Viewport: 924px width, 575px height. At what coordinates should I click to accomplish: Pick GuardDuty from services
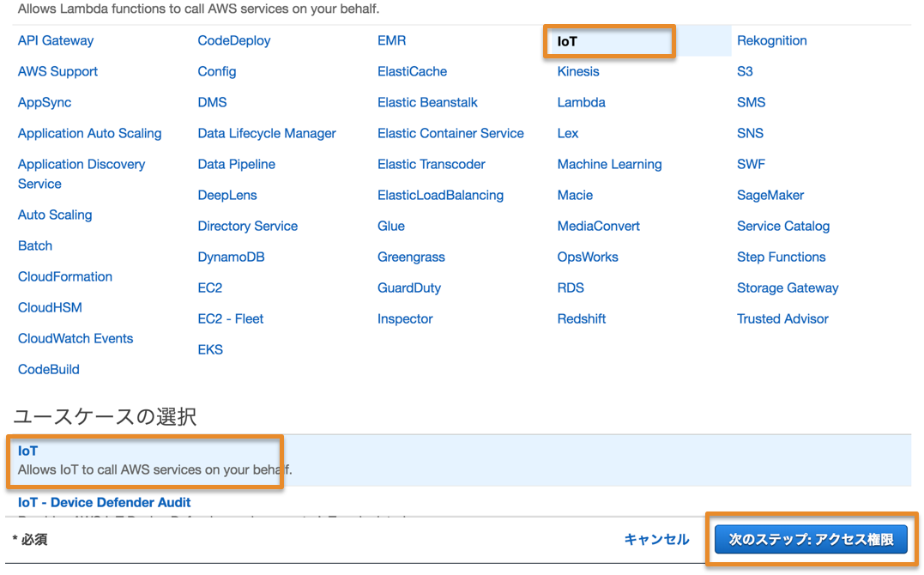coord(409,287)
